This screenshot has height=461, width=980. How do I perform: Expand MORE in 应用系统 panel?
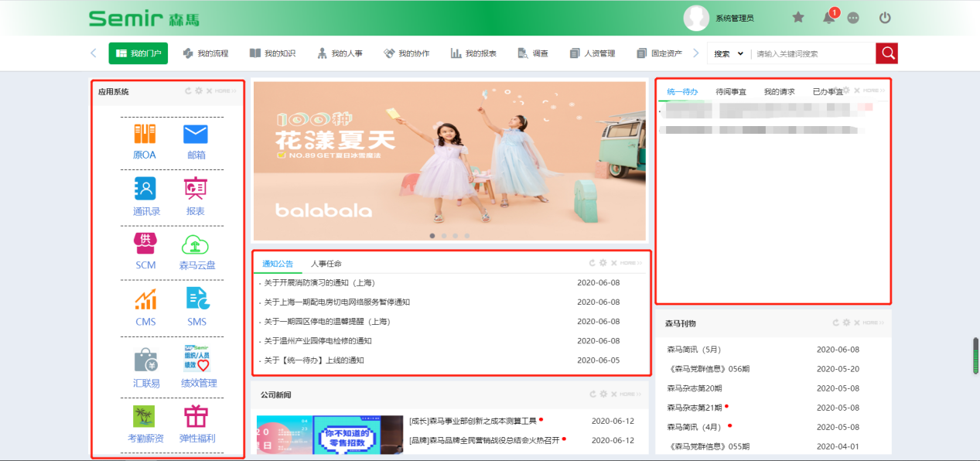click(226, 91)
